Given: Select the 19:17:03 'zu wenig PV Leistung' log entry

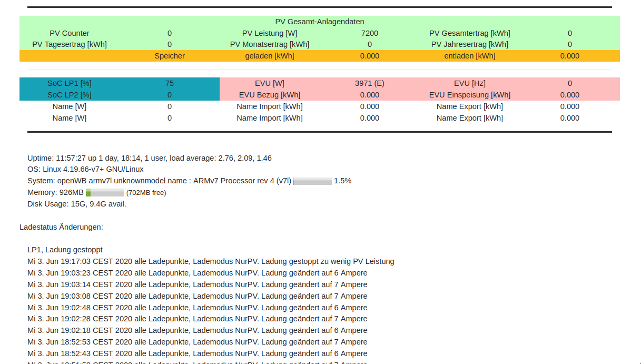Looking at the screenshot, I should click(x=211, y=261).
